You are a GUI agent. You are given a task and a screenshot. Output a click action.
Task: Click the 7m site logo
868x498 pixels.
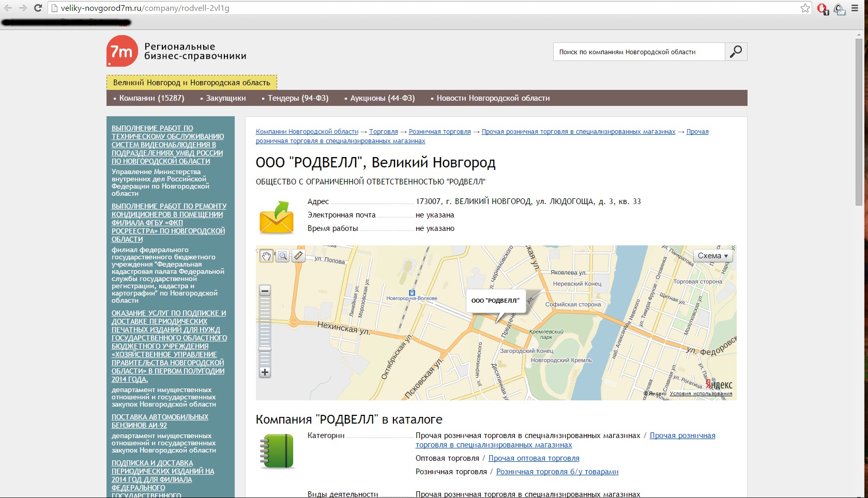122,51
